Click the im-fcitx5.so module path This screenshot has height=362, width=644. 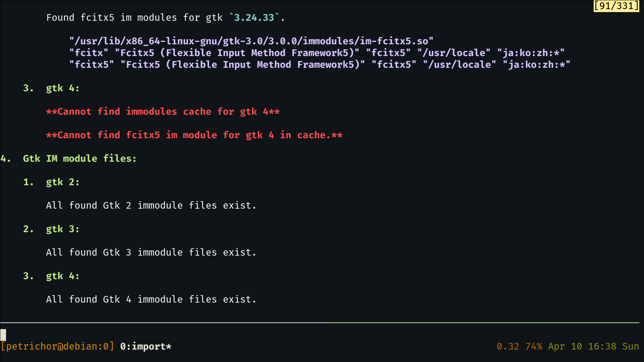(251, 41)
